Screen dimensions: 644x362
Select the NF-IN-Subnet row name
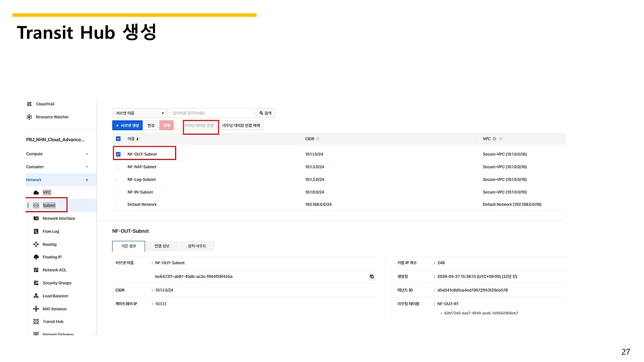point(140,192)
